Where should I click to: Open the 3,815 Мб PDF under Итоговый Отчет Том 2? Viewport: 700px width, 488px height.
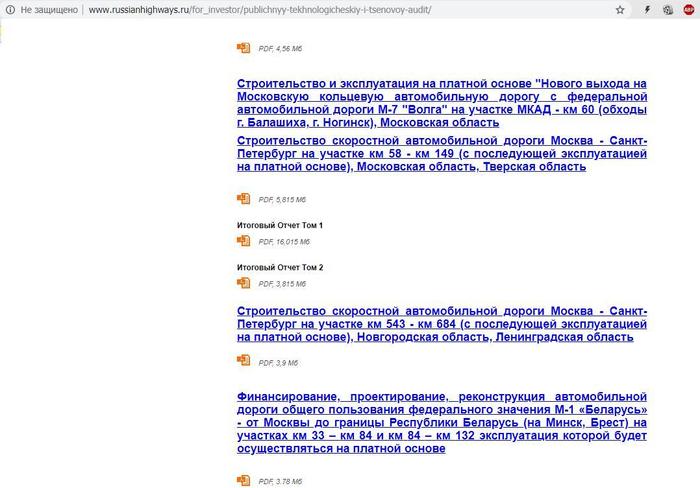243,283
